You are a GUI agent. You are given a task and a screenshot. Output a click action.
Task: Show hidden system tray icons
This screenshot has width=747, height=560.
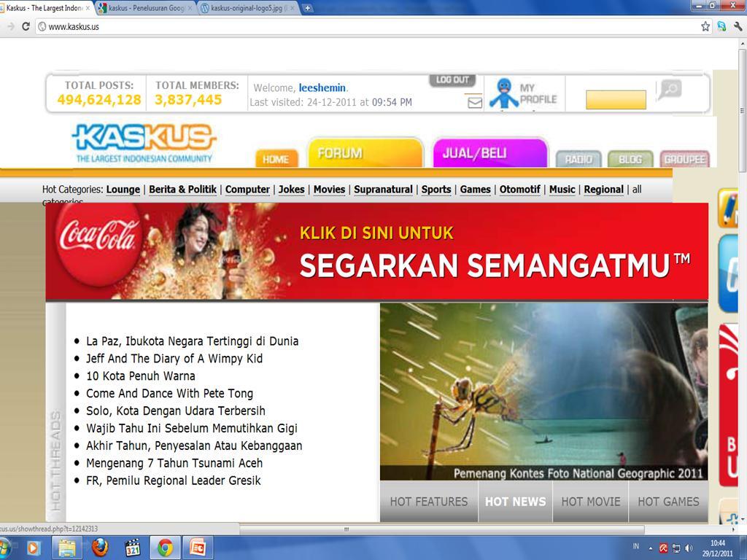(x=651, y=548)
